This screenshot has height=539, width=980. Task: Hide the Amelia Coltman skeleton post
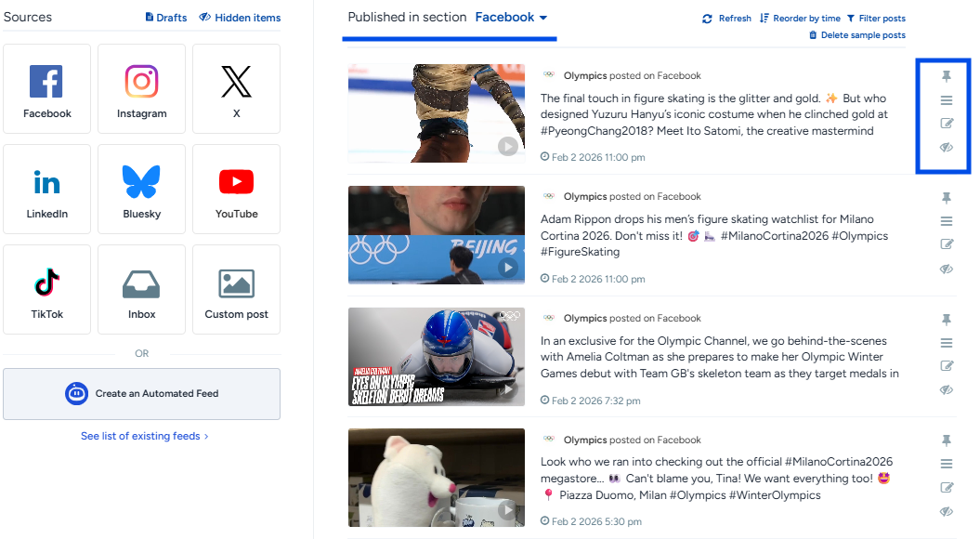[x=947, y=390]
